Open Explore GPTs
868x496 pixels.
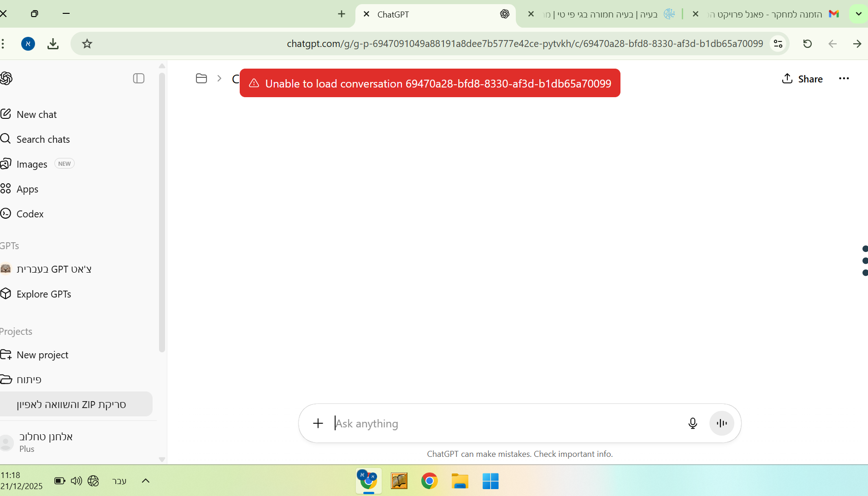pos(43,294)
